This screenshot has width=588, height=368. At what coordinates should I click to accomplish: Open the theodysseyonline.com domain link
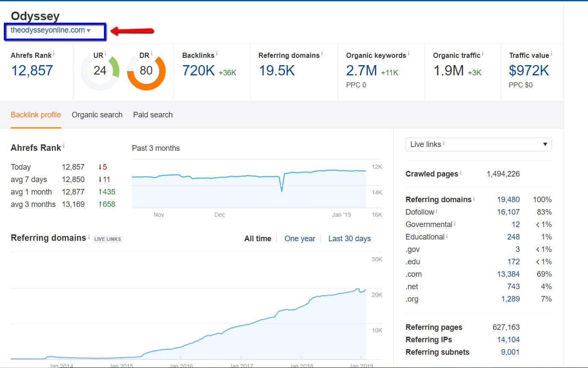[x=48, y=30]
